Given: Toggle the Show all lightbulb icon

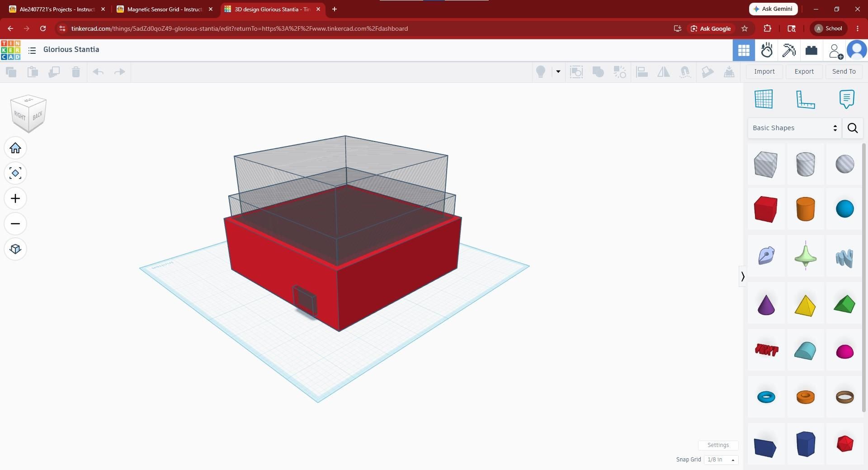Looking at the screenshot, I should pyautogui.click(x=540, y=72).
